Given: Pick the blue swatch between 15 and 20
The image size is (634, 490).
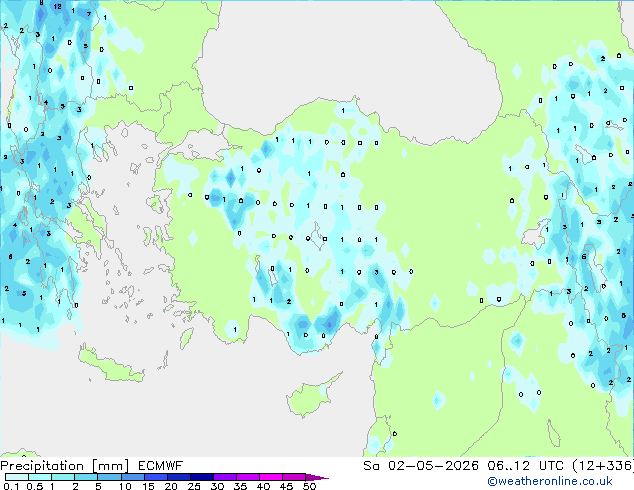Looking at the screenshot, I should pos(156,477).
